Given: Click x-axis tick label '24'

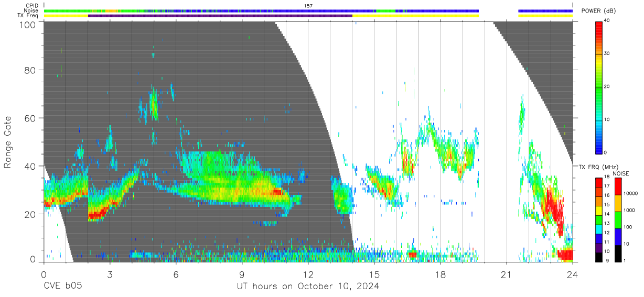Looking at the screenshot, I should [572, 274].
